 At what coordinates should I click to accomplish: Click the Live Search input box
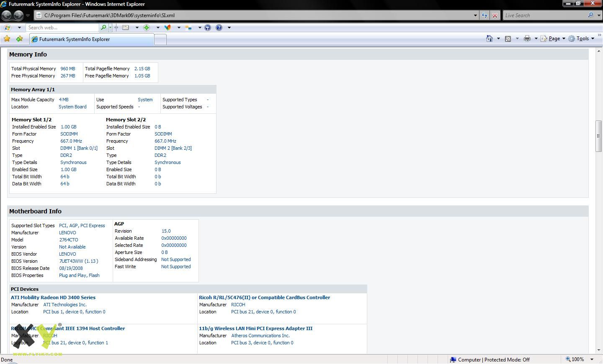[544, 15]
